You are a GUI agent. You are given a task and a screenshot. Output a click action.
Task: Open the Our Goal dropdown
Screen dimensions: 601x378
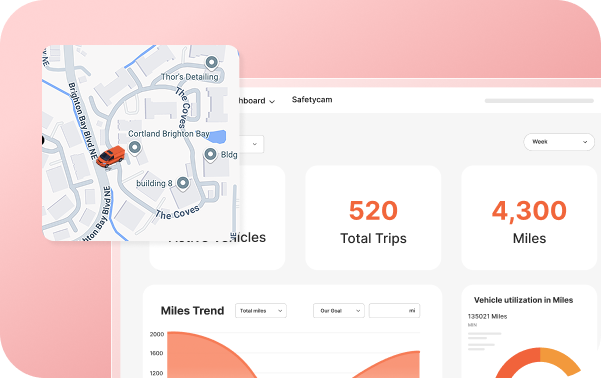click(x=339, y=311)
